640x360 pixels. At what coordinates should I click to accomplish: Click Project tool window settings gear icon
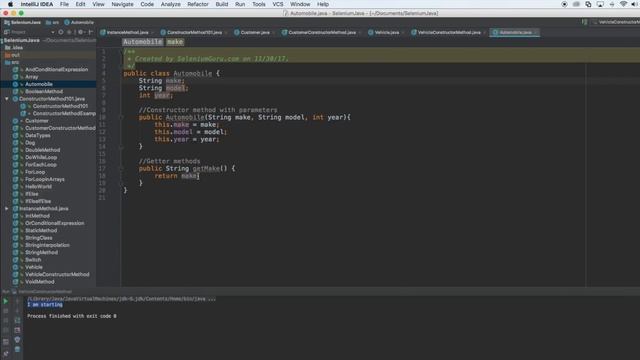click(81, 32)
